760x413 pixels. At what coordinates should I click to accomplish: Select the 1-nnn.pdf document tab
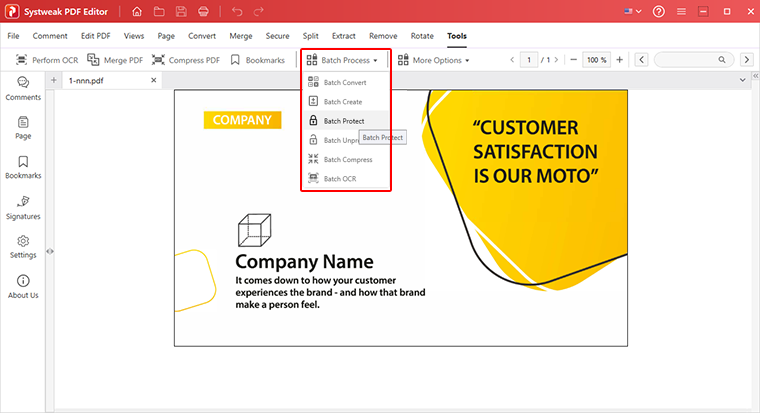coord(112,80)
